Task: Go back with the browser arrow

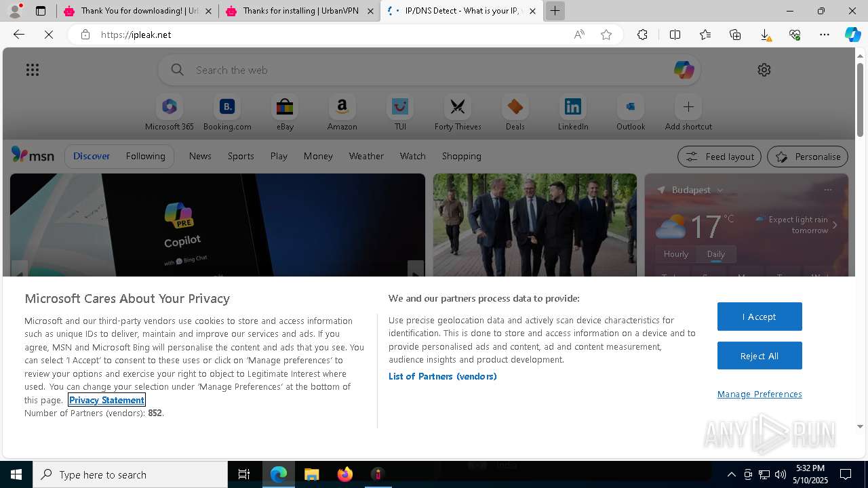Action: 19,35
